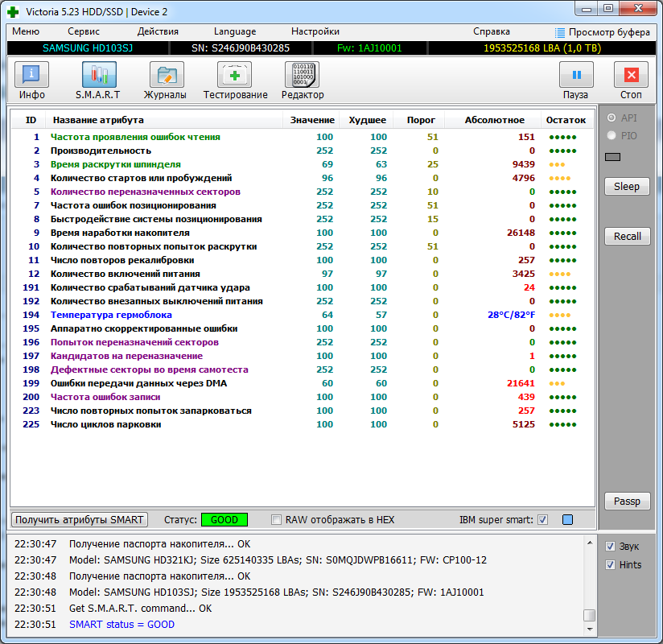Viewport: 663px width, 644px height.
Task: Click the Просмотр буфера label
Action: coord(609,32)
